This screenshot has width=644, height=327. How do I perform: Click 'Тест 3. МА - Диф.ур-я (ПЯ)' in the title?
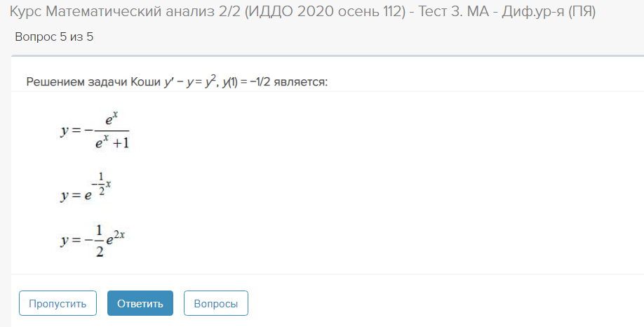(507, 12)
